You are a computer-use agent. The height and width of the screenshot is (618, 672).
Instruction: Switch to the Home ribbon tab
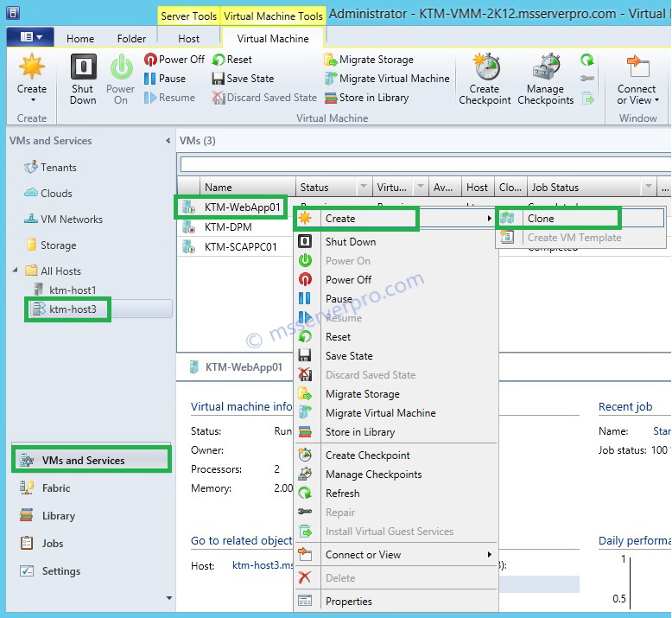(x=80, y=39)
